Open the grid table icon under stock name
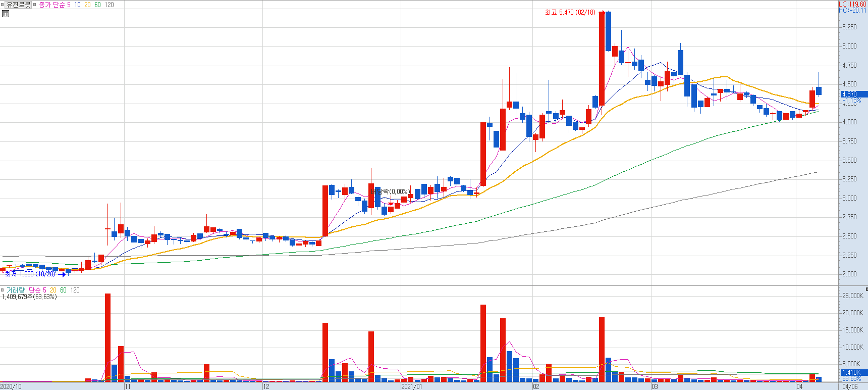Viewport: 868px width, 390px height. (x=6, y=14)
